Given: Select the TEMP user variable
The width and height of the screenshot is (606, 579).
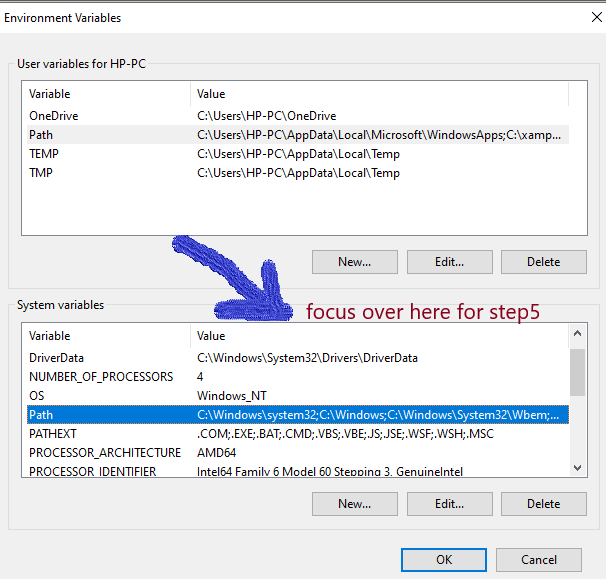Looking at the screenshot, I should click(46, 154).
